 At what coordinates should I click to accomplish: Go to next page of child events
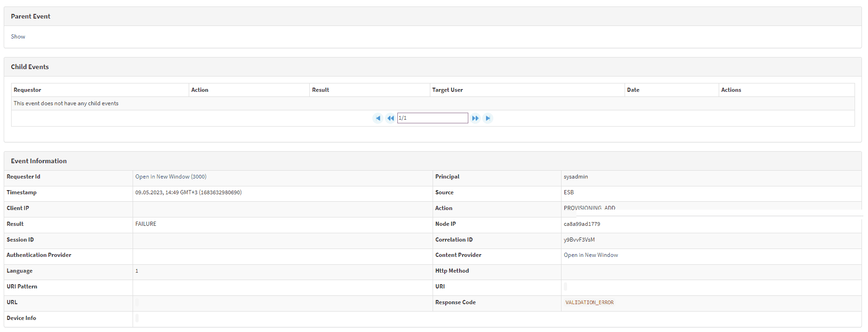click(x=475, y=118)
